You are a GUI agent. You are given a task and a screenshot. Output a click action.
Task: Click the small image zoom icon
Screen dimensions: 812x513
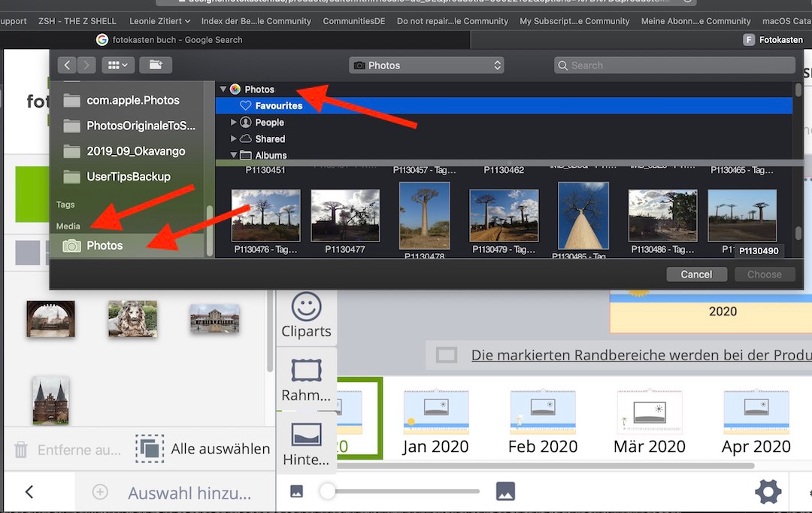pyautogui.click(x=297, y=492)
